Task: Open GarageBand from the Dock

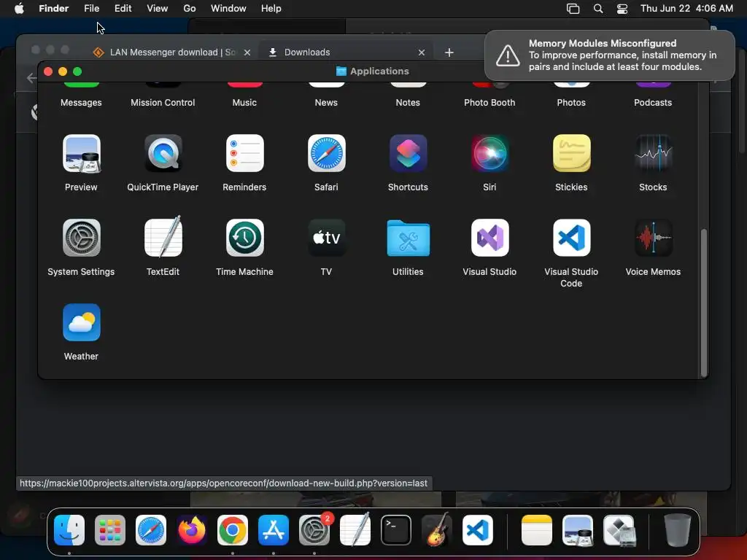Action: (x=437, y=529)
